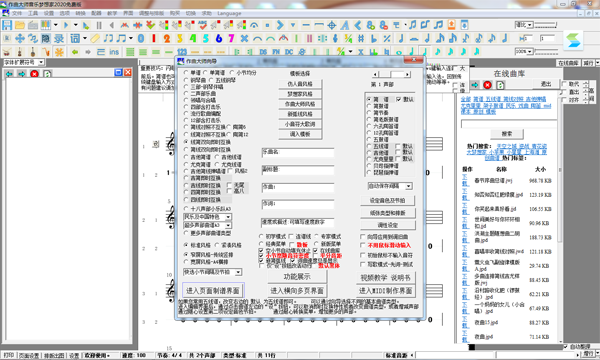Click the eraser tool icon

(95, 38)
